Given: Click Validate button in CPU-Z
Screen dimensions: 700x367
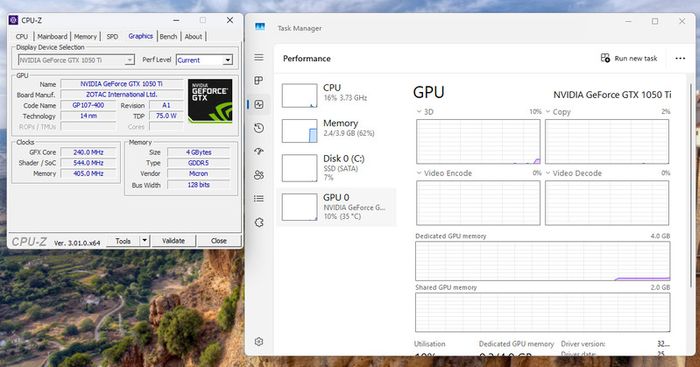Looking at the screenshot, I should [x=173, y=241].
